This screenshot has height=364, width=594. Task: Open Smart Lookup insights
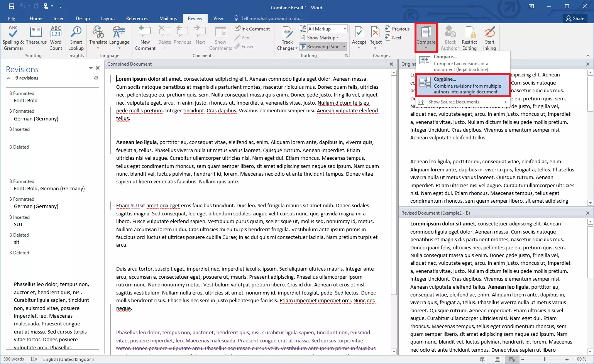76,38
